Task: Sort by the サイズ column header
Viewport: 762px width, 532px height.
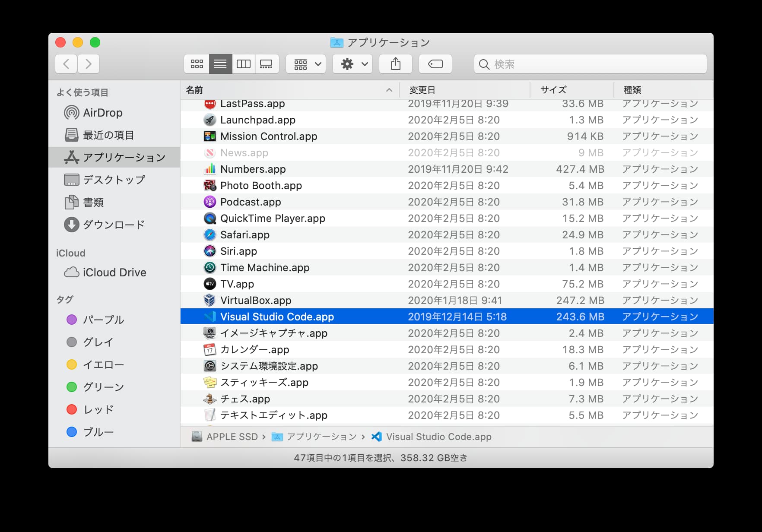Action: click(x=572, y=90)
